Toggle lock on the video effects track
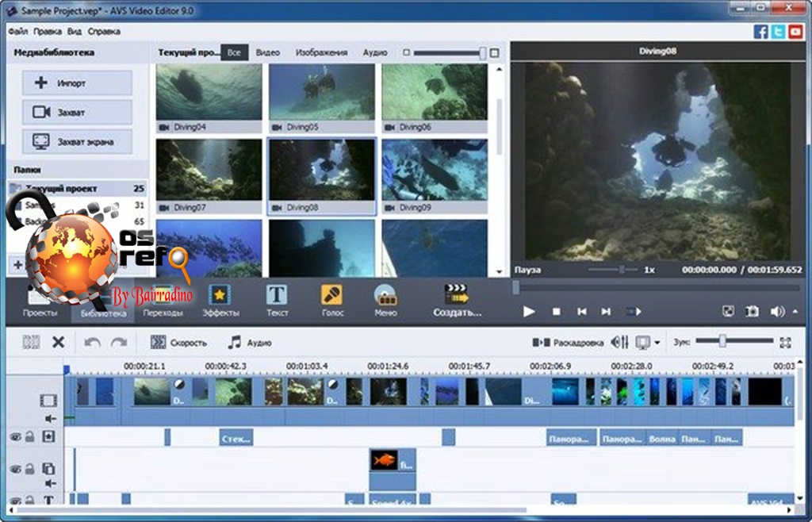The height and width of the screenshot is (522, 812). (29, 437)
